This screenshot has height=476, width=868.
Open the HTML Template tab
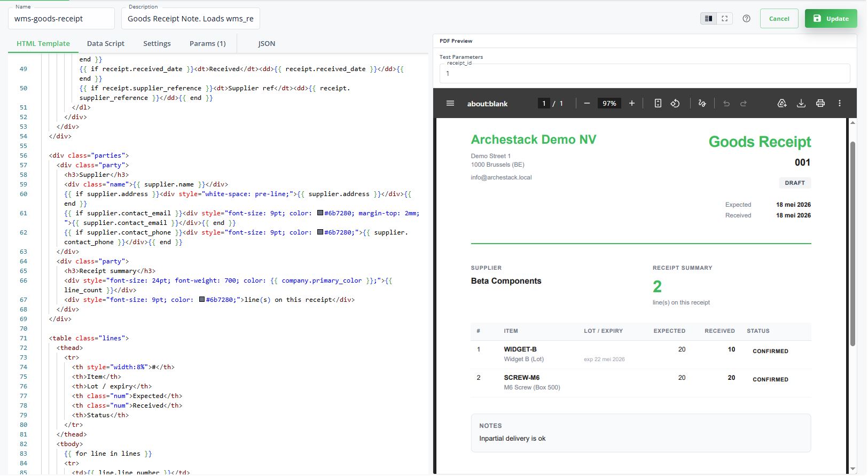point(43,43)
